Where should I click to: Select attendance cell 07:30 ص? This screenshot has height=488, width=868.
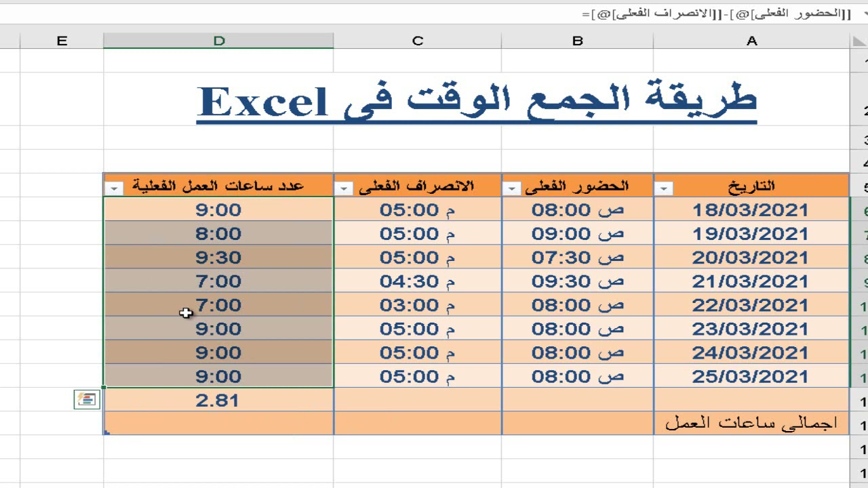(578, 257)
